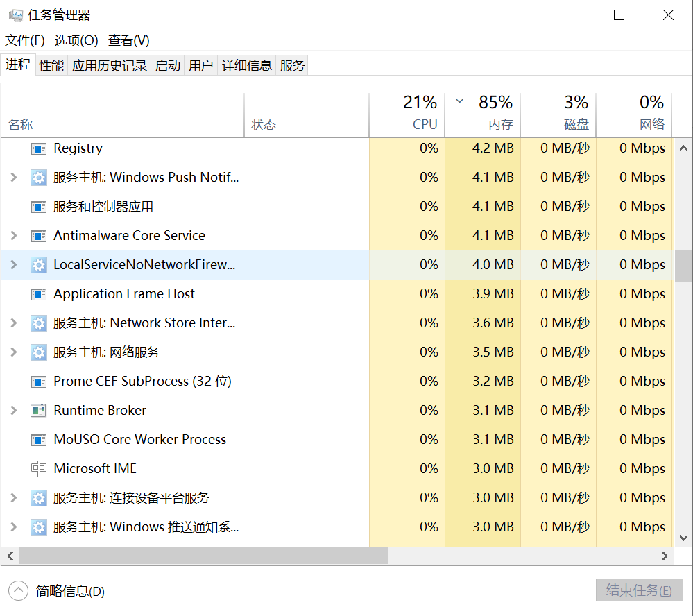Click the 3.6 MB memory value

[493, 323]
